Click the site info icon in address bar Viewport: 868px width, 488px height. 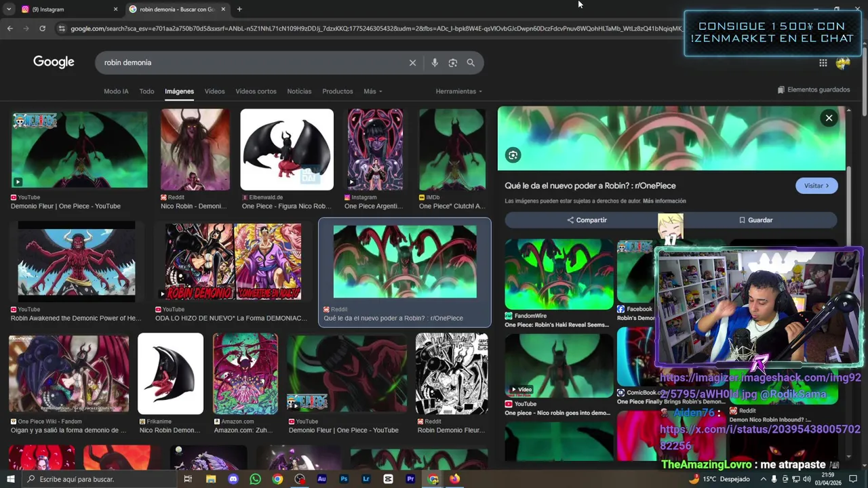(62, 28)
